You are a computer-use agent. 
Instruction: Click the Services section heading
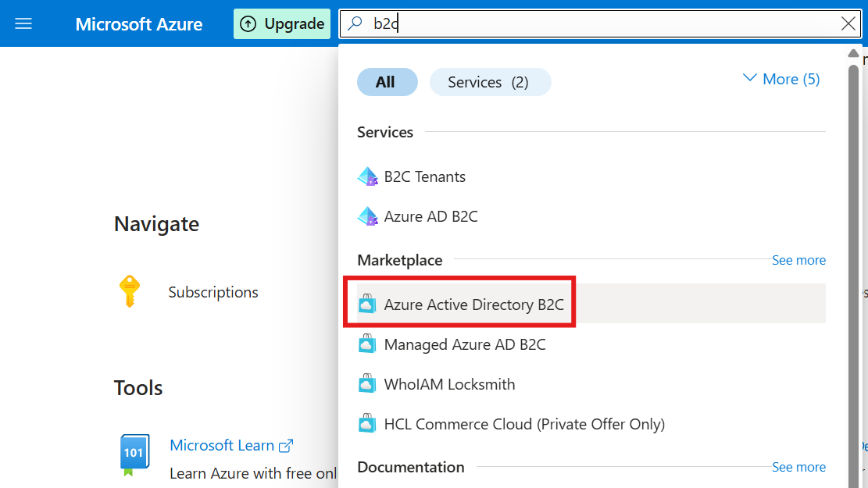click(384, 132)
